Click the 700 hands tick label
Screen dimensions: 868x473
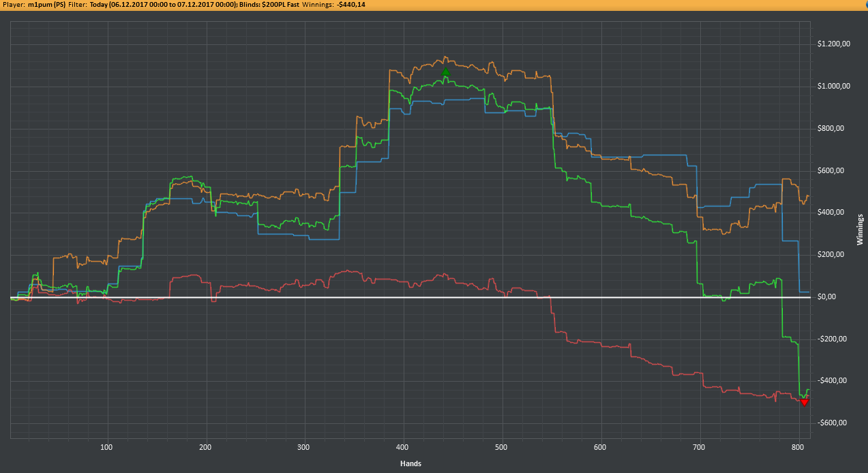click(x=700, y=447)
